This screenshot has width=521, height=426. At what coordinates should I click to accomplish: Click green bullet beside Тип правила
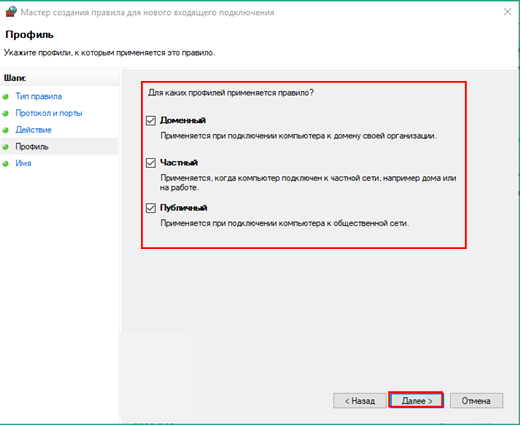tap(5, 97)
